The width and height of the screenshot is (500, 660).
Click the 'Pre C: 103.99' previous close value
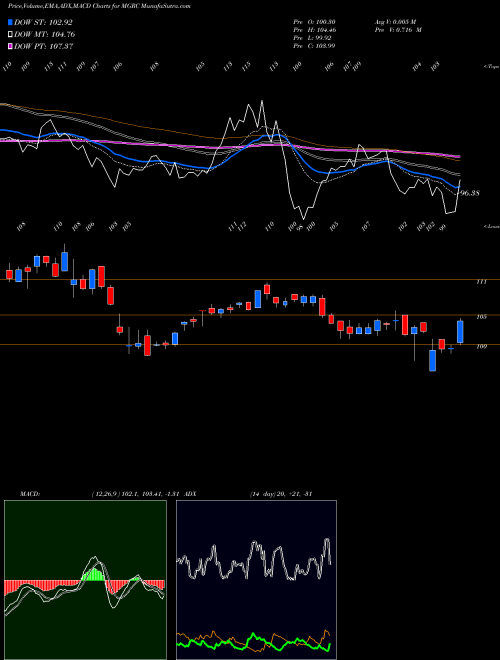[314, 46]
